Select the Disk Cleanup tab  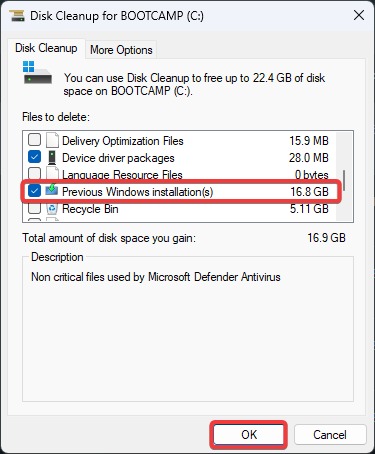coord(46,48)
